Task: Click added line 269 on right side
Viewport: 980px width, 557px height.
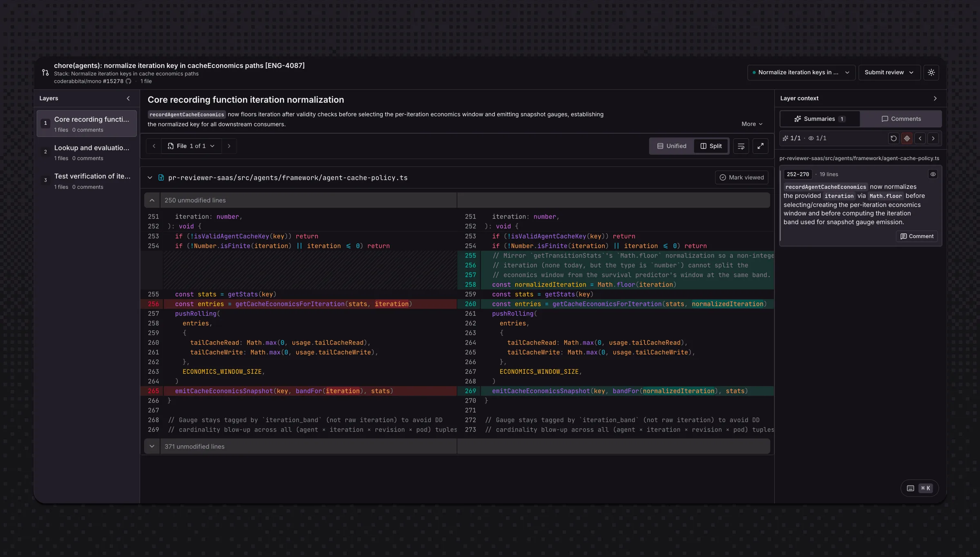Action: (x=616, y=391)
